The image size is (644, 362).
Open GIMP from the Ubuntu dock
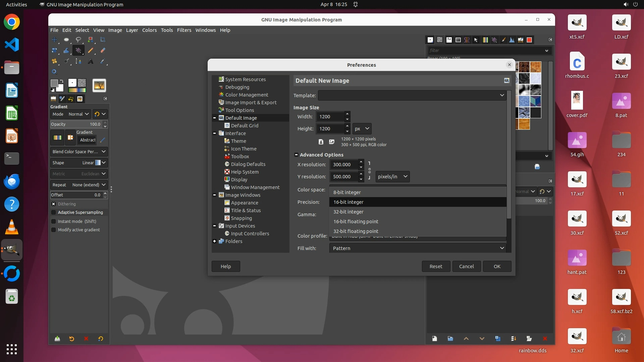click(12, 250)
